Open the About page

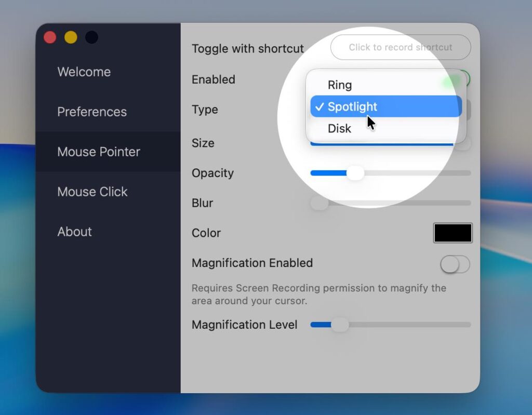(74, 232)
